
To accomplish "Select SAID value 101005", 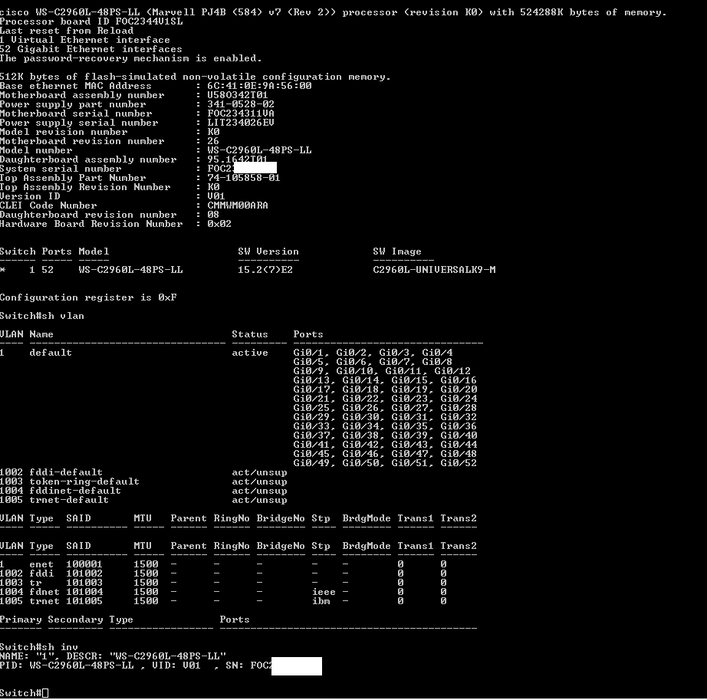I will tap(84, 601).
